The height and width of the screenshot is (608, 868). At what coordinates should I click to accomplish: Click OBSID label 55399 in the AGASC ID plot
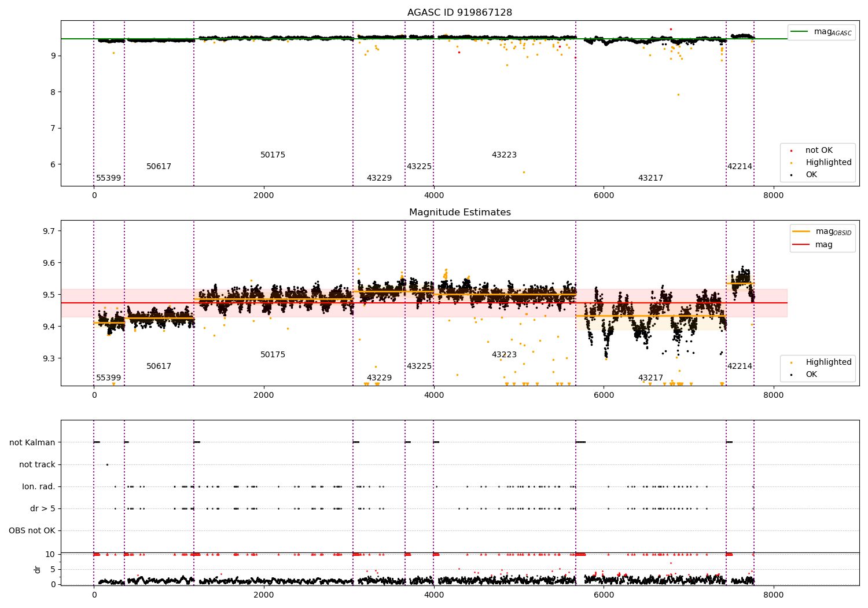tap(109, 178)
